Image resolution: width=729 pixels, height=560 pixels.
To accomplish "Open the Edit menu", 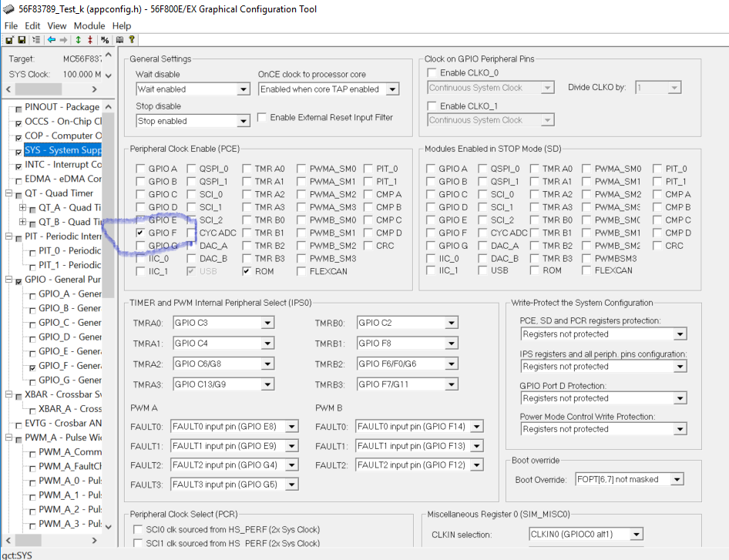I will (32, 25).
